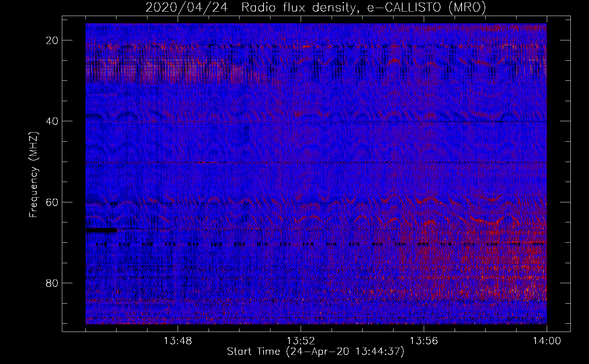Click the 13:56 time tick label

[x=424, y=341]
